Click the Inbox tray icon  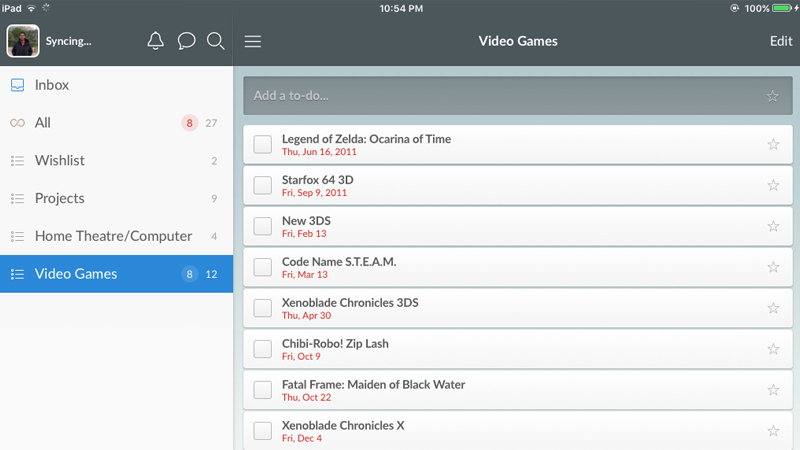(x=17, y=85)
